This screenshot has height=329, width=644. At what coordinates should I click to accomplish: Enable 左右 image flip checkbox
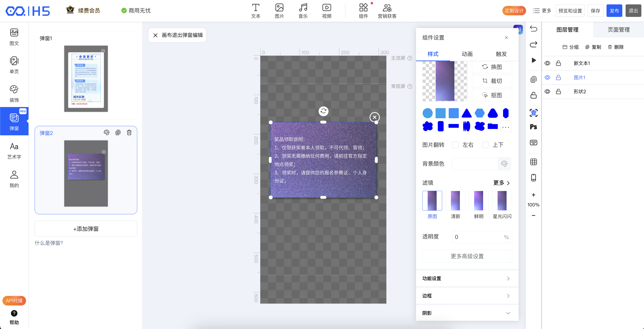(455, 145)
